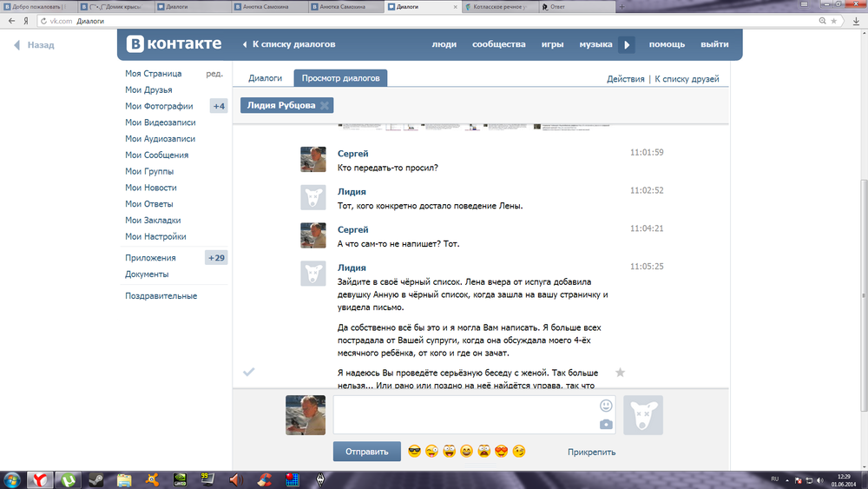Open the +29 applications counter

216,257
